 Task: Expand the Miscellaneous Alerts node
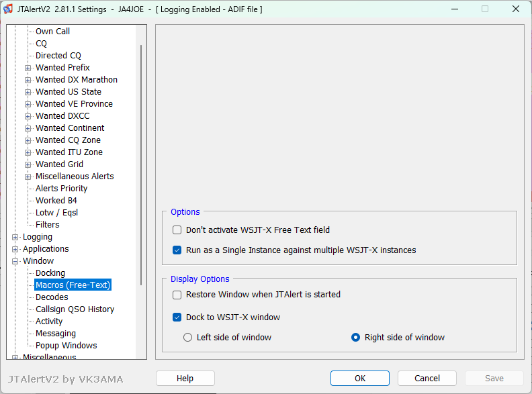[x=28, y=177]
